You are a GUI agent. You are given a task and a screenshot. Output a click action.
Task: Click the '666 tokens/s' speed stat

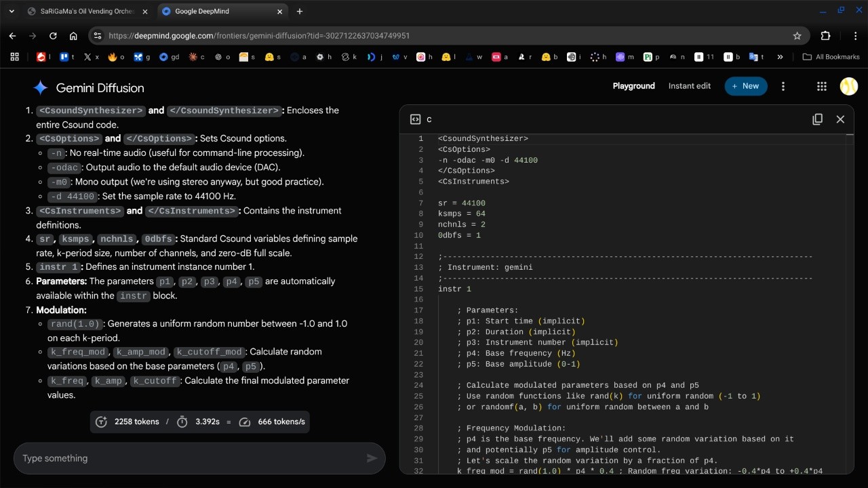click(272, 422)
